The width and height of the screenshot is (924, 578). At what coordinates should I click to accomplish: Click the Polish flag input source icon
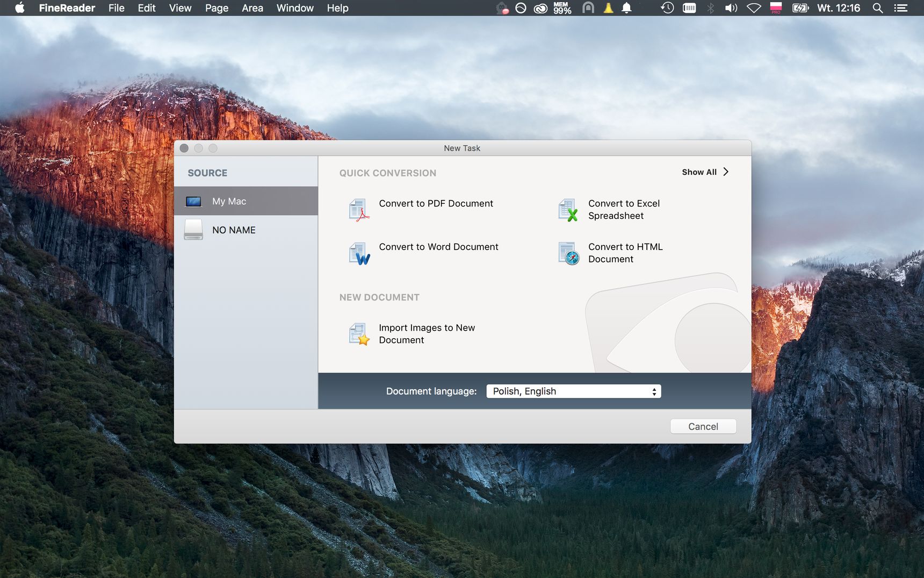click(x=776, y=8)
